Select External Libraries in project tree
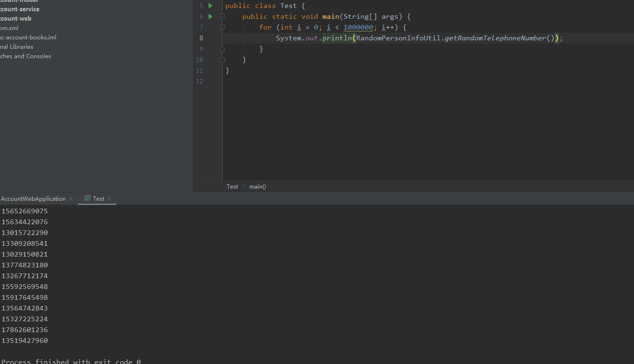The height and width of the screenshot is (364, 634). click(x=16, y=46)
